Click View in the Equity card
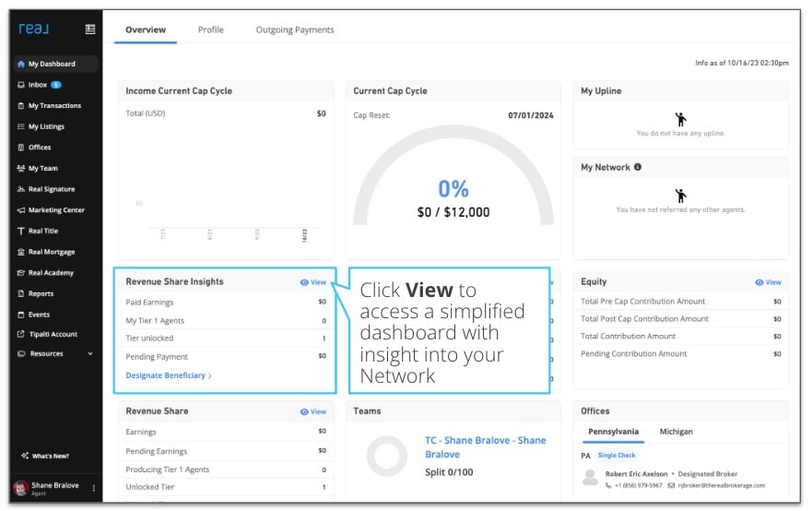 point(768,282)
